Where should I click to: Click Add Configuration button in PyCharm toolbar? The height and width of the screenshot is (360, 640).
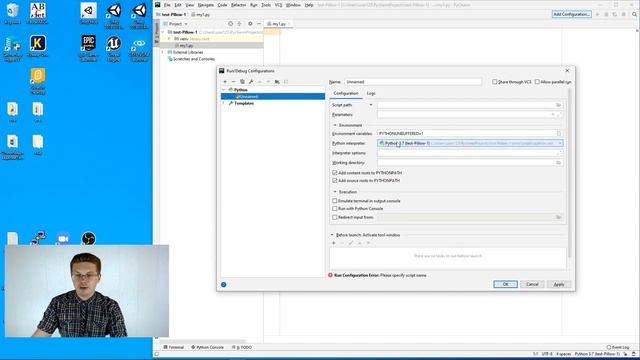coord(571,14)
